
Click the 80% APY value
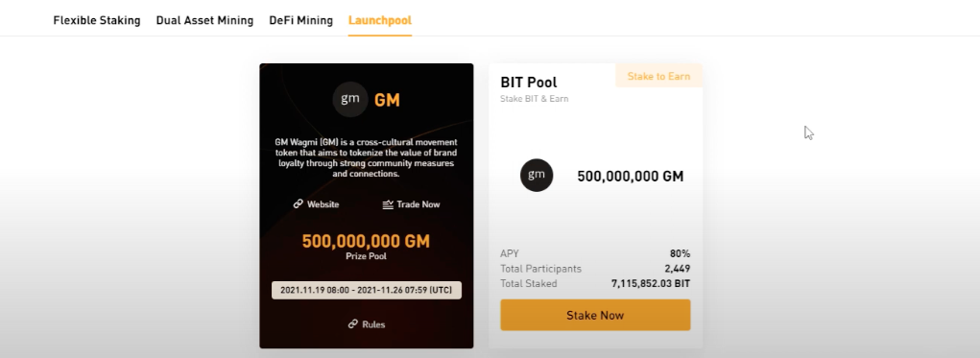point(680,253)
